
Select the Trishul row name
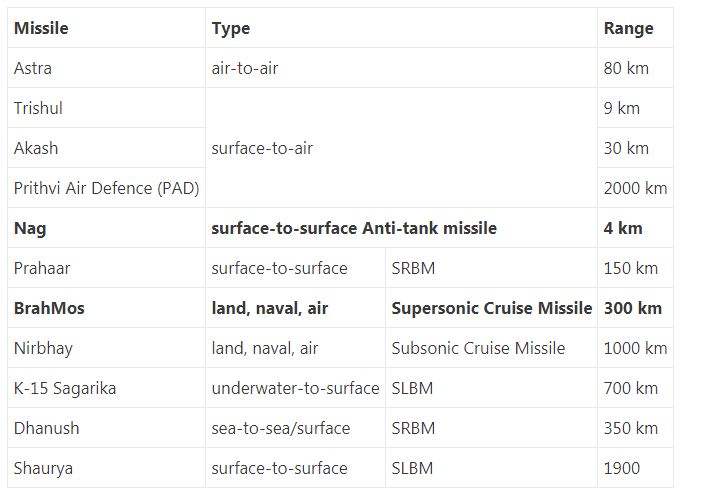click(106, 108)
